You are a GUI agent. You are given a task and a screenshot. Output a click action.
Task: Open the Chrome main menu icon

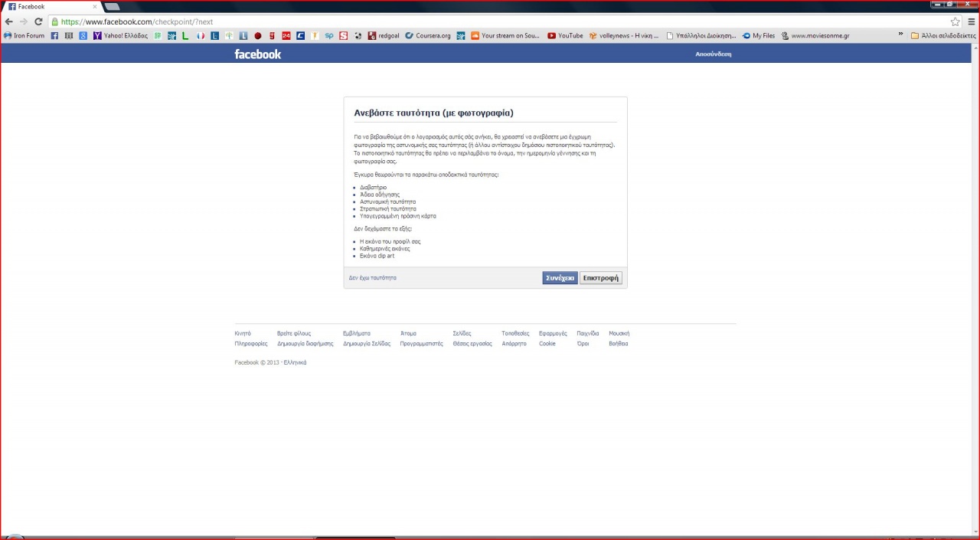click(x=972, y=21)
